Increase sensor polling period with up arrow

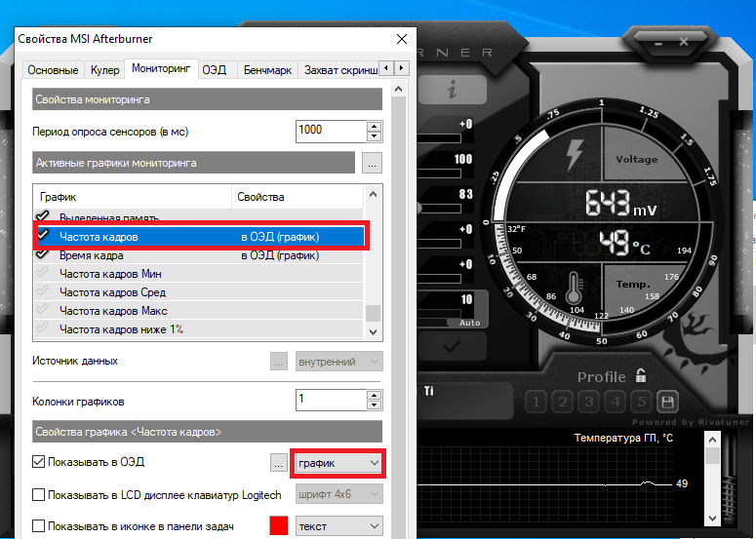pos(375,126)
